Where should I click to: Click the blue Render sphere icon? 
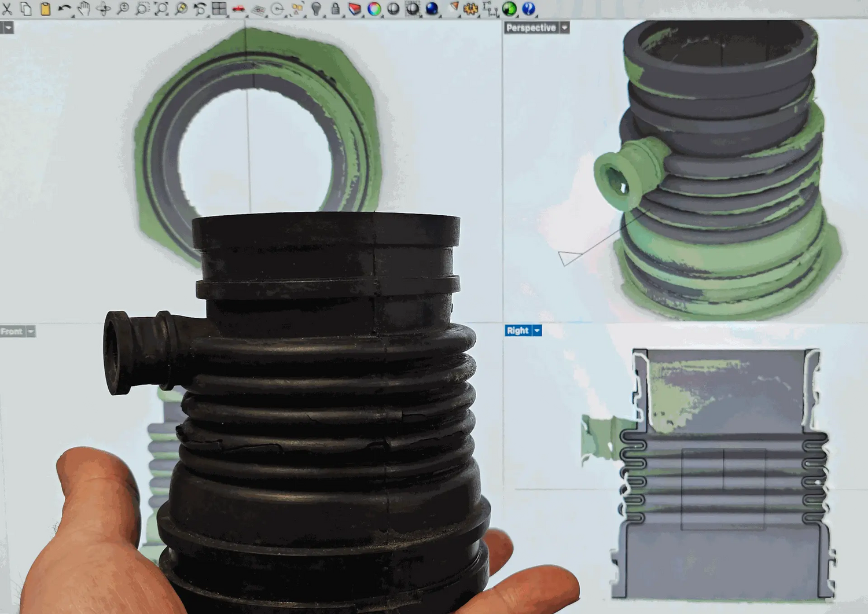coord(432,8)
